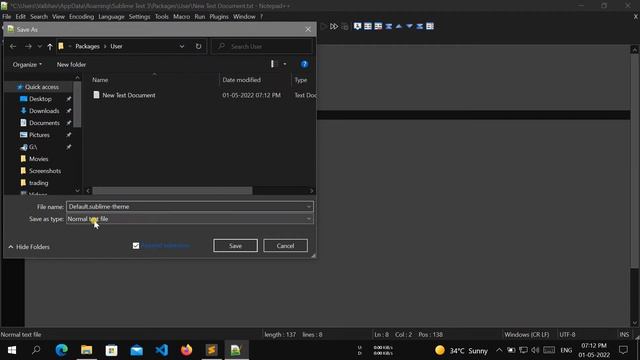Click the up triangle toolbar icon
This screenshot has width=640, height=360.
(x=399, y=26)
